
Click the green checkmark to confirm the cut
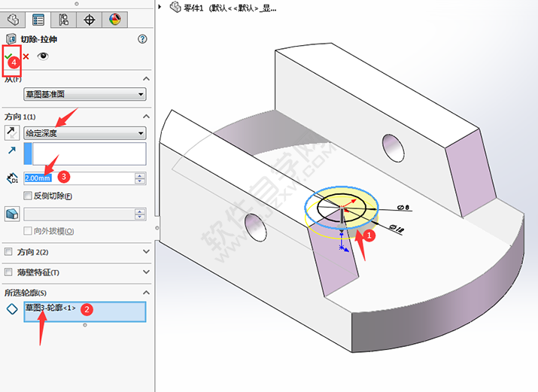point(8,56)
